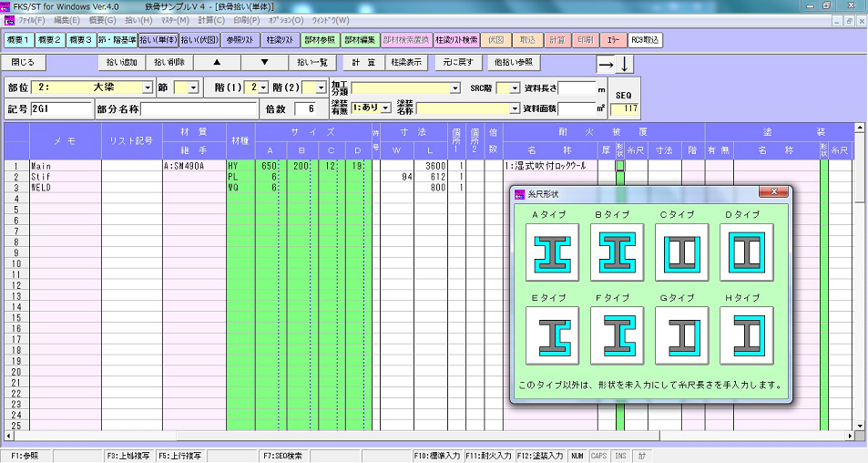Open the 柱梁リスト検索 tab
Image resolution: width=868 pixels, height=463 pixels.
pyautogui.click(x=456, y=40)
